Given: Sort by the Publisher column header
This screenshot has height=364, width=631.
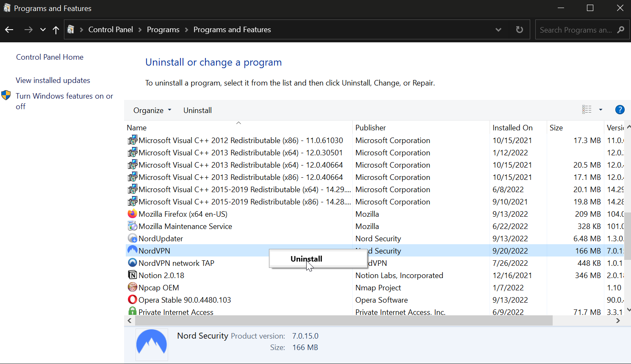Looking at the screenshot, I should [421, 128].
